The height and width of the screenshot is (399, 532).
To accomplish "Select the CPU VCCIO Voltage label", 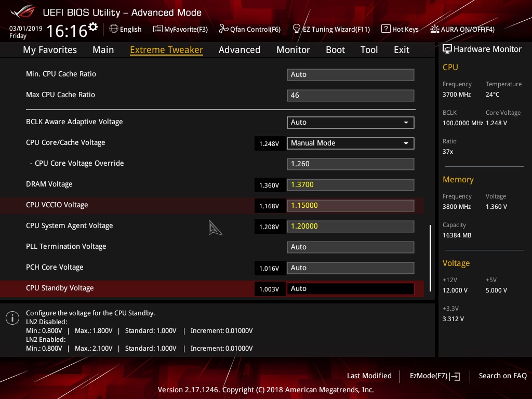I will pos(57,205).
